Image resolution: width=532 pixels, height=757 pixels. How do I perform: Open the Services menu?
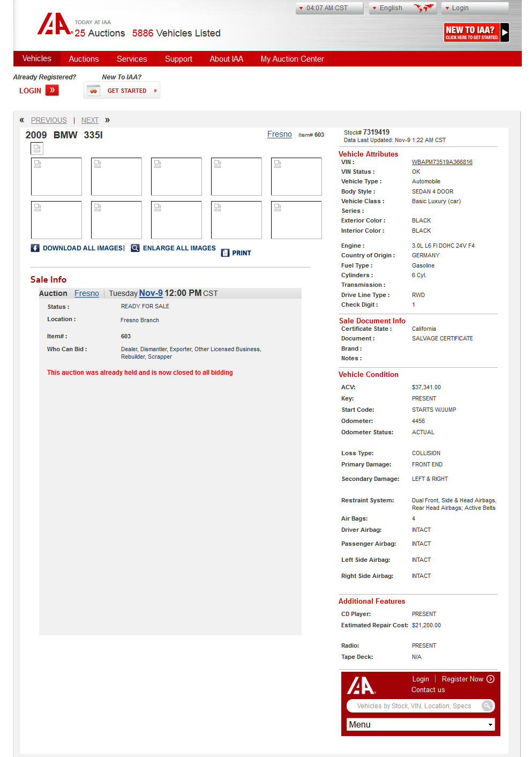click(132, 59)
